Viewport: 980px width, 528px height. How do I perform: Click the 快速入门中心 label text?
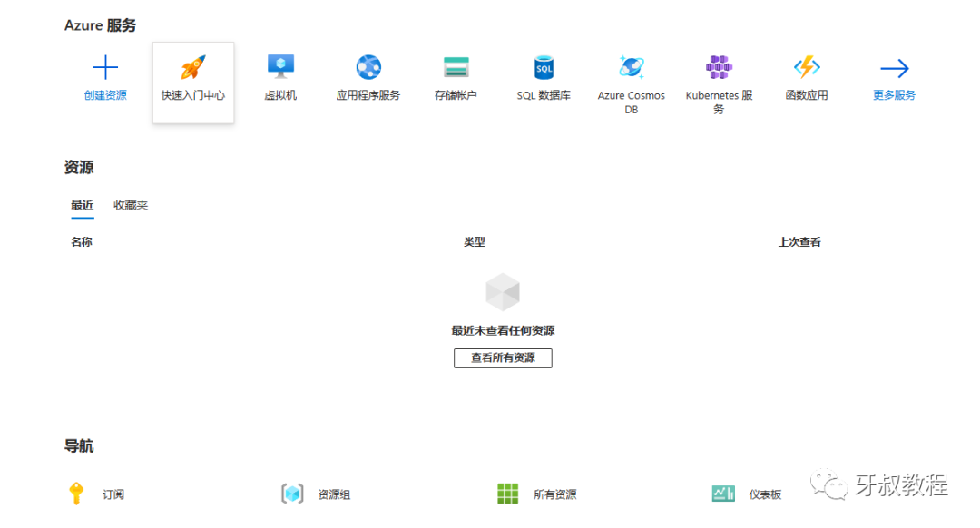pyautogui.click(x=193, y=95)
